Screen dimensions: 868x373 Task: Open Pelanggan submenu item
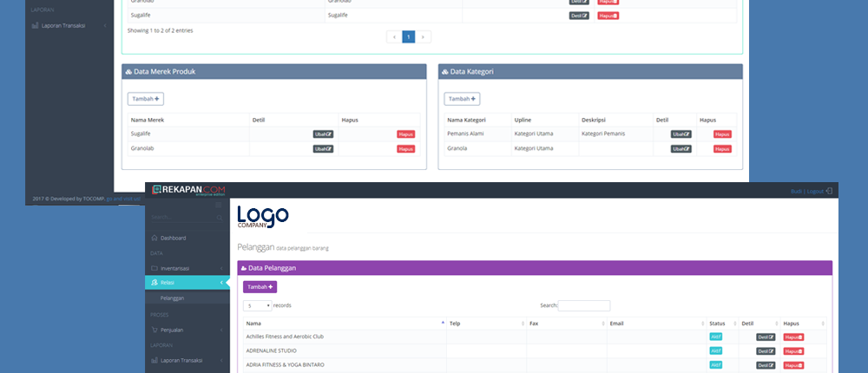point(172,298)
